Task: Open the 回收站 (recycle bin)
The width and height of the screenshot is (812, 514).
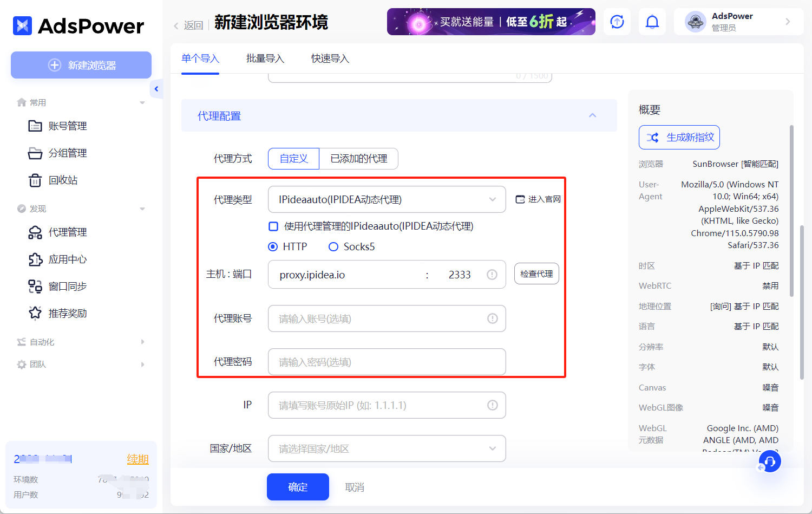Action: pos(64,180)
